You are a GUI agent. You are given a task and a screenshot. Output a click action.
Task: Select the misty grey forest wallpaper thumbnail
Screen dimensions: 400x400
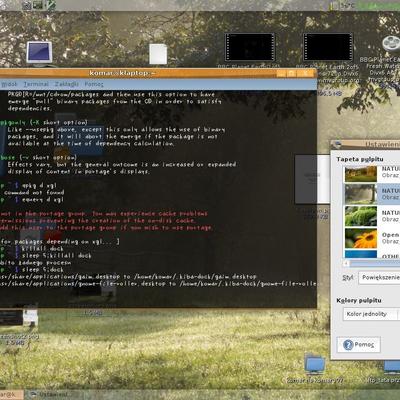[x=361, y=194]
